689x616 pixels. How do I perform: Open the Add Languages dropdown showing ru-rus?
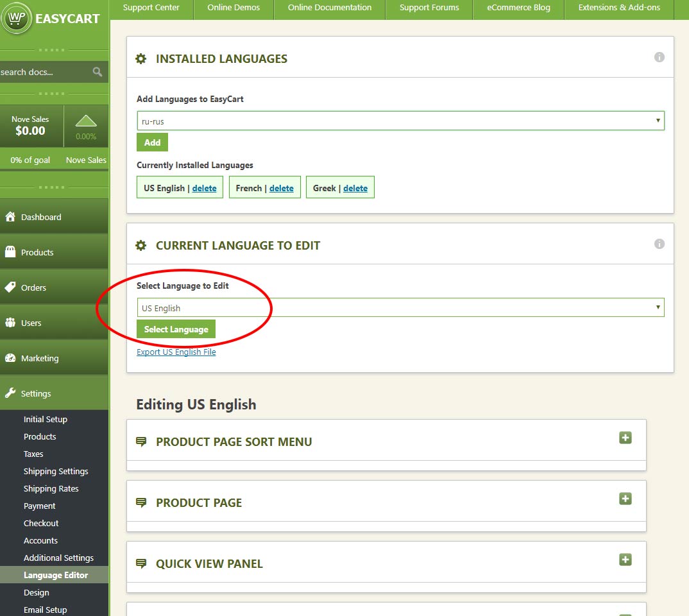[400, 121]
